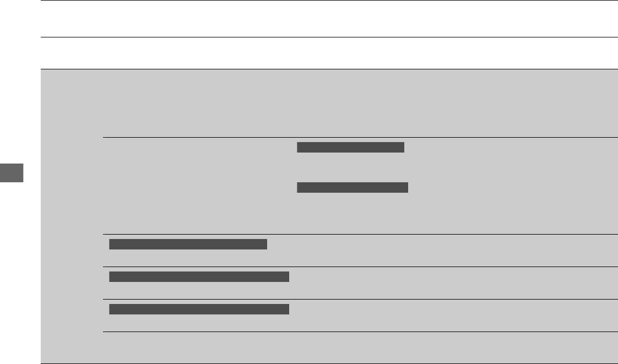
Task: Select the last left-aligned dark heading bar
Action: click(199, 309)
